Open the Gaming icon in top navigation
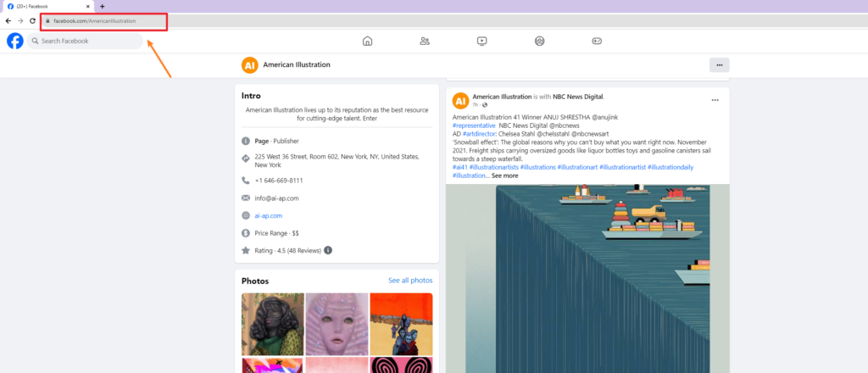Image resolution: width=868 pixels, height=373 pixels. pyautogui.click(x=597, y=41)
